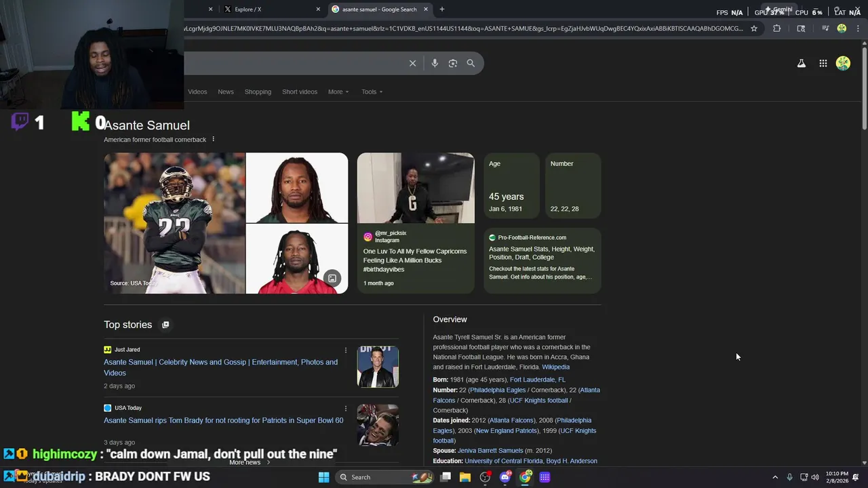Open Chrome icon in the taskbar

pyautogui.click(x=525, y=477)
